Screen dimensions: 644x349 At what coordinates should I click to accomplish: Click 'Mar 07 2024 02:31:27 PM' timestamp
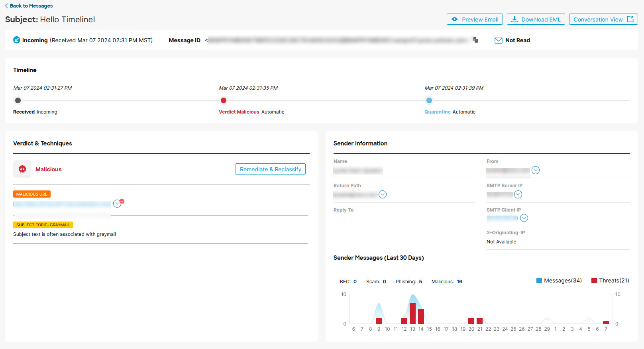point(43,88)
